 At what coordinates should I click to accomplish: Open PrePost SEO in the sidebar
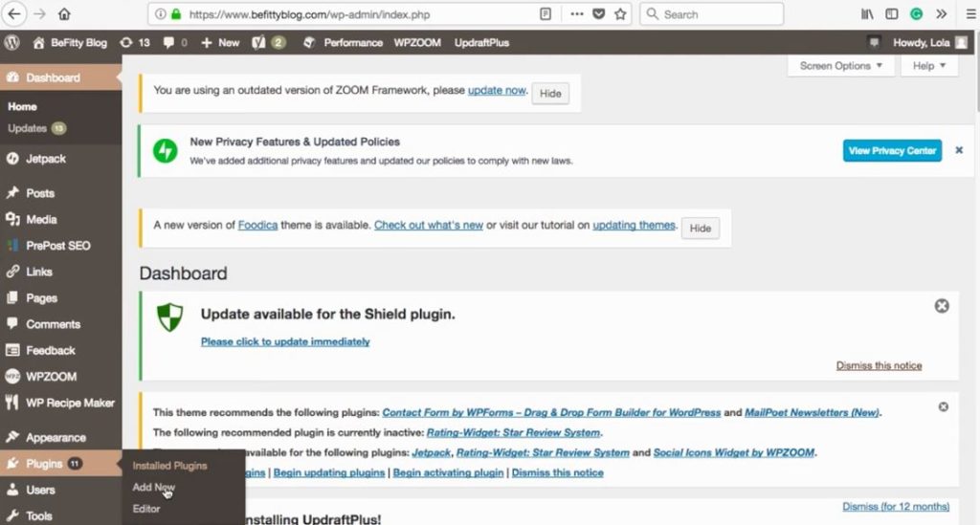click(60, 246)
